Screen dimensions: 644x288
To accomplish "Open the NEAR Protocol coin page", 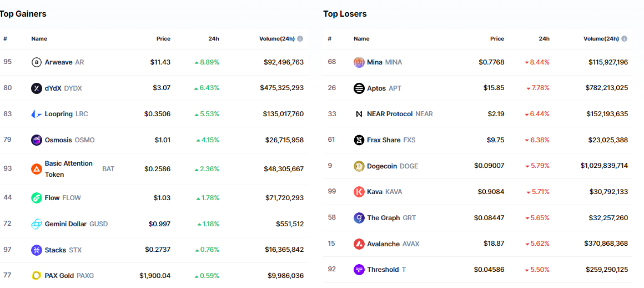I will (390, 114).
